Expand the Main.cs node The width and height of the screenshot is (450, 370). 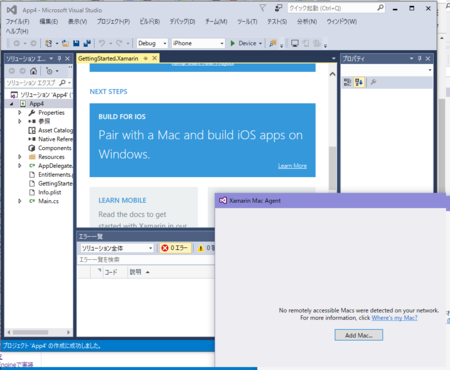coord(20,201)
